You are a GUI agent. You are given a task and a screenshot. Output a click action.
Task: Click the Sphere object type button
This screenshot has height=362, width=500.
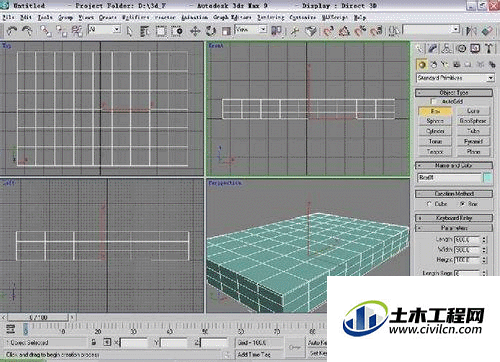point(435,121)
